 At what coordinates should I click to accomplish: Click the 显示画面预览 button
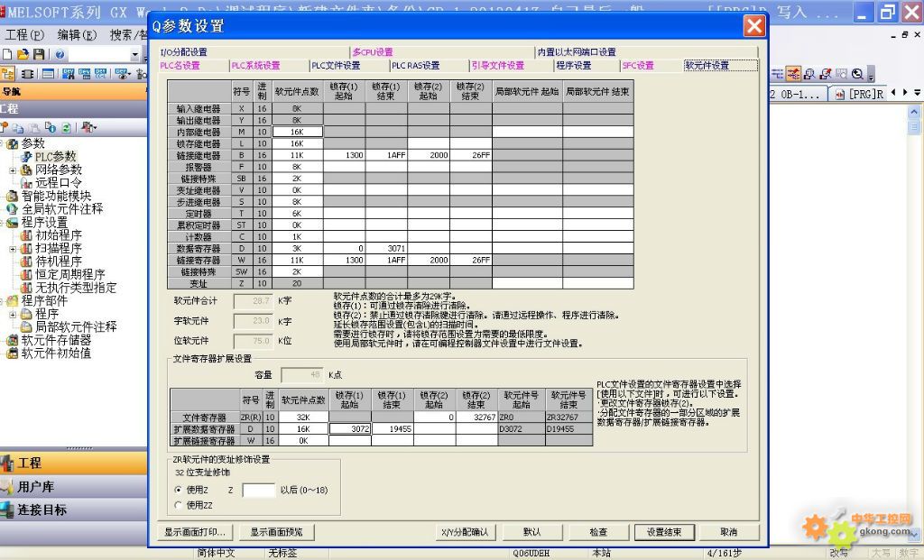(x=277, y=532)
